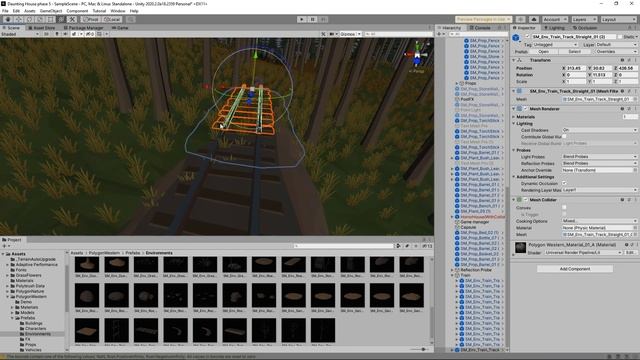The image size is (640, 360).
Task: Expand the Props object in Hierarchy
Action: point(457,83)
